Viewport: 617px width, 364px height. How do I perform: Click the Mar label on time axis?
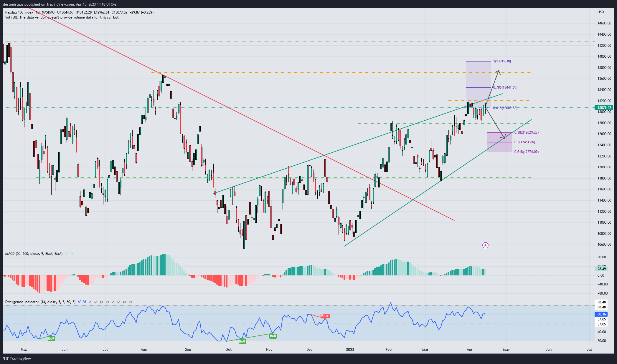(x=425, y=350)
